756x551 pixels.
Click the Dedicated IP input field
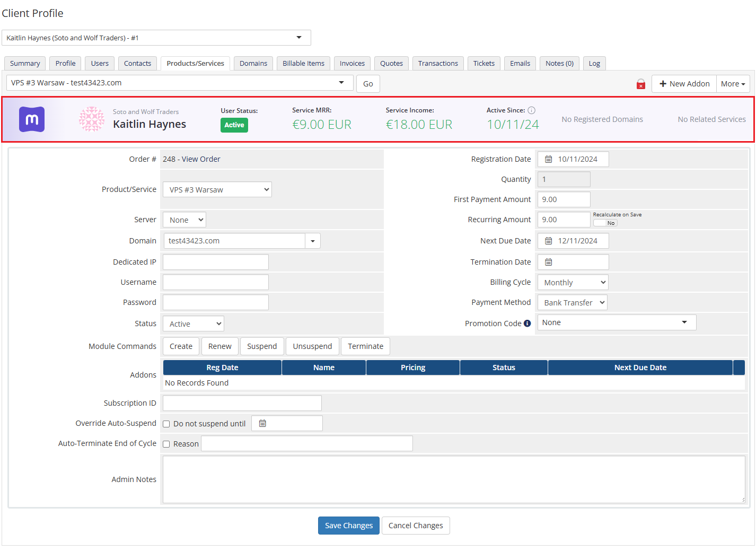(216, 262)
